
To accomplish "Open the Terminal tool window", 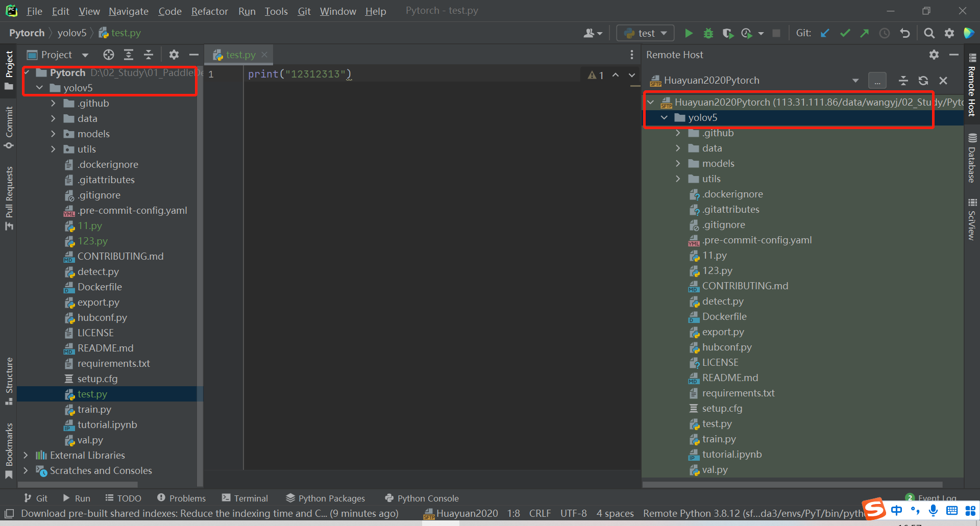I will pyautogui.click(x=245, y=498).
